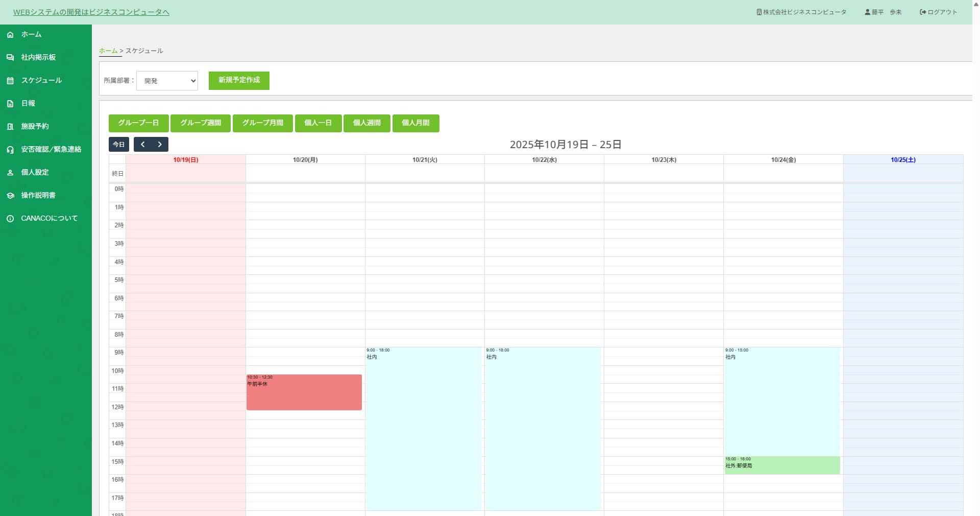Viewport: 980px width, 516px height.
Task: Click the home icon in the sidebar
Action: [10, 35]
